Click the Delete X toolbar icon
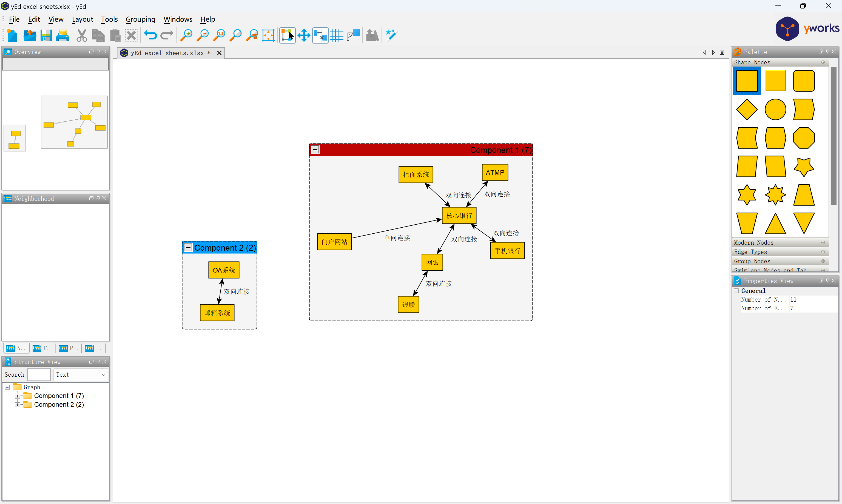Viewport: 842px width, 504px height. [131, 35]
